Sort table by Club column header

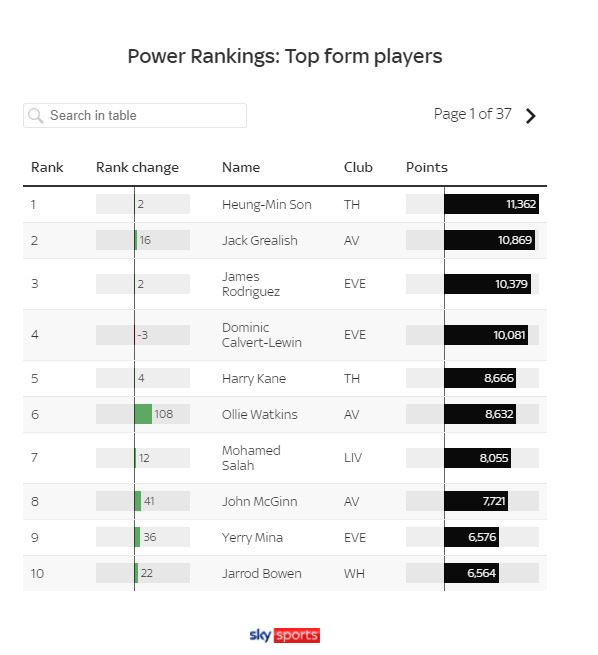358,168
